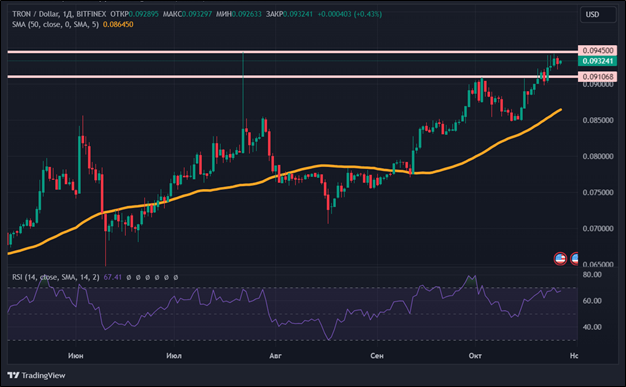626x387 pixels.
Task: Click the ЗАКР close value 0.093241
Action: pyautogui.click(x=298, y=14)
